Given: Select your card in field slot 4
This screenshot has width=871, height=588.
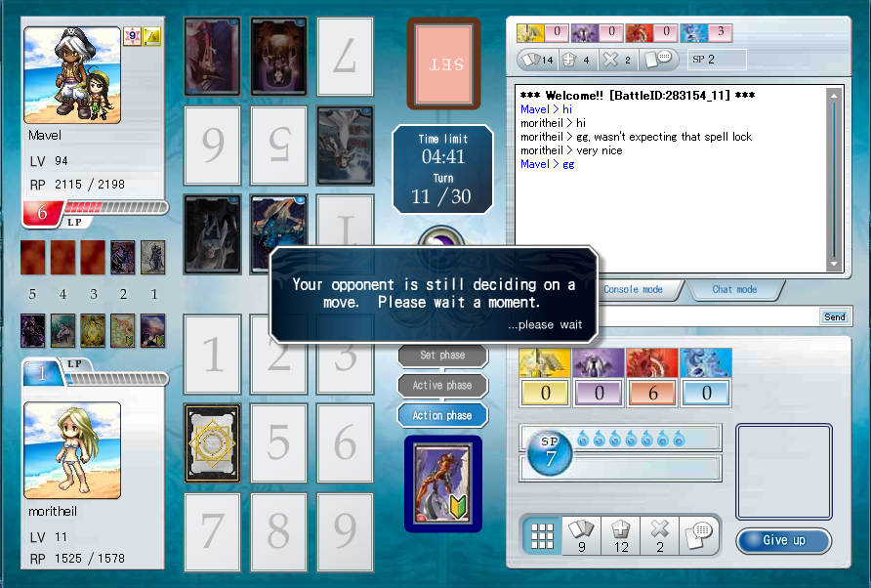Looking at the screenshot, I should click(212, 442).
